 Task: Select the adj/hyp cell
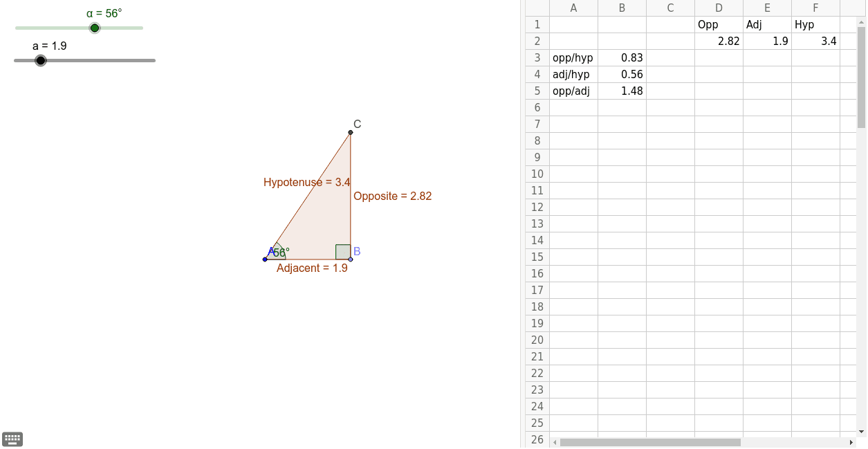tap(574, 75)
